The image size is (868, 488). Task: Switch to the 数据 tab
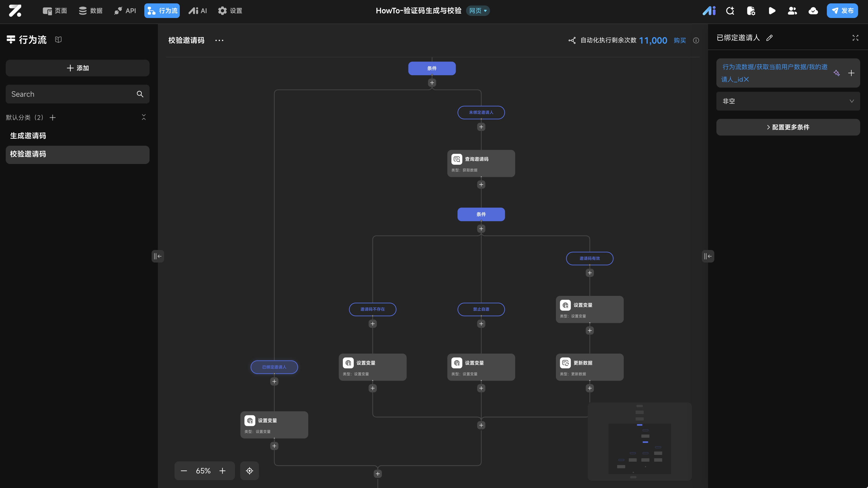pos(91,11)
